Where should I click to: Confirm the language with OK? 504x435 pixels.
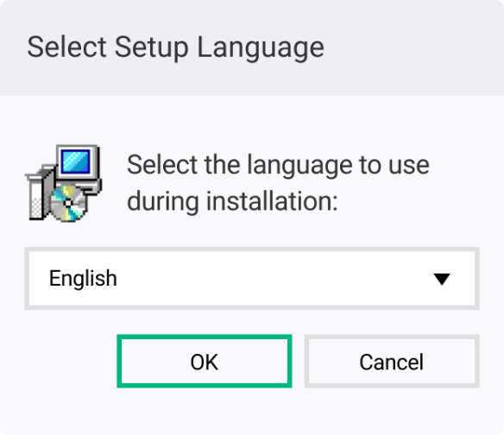pyautogui.click(x=205, y=362)
